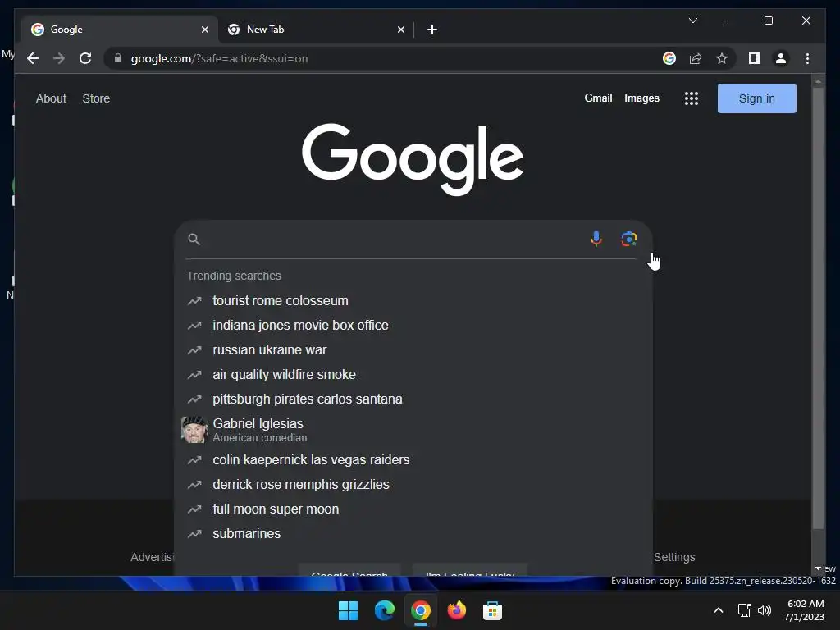The width and height of the screenshot is (840, 630).
Task: Open the network status tray icon
Action: [744, 610]
